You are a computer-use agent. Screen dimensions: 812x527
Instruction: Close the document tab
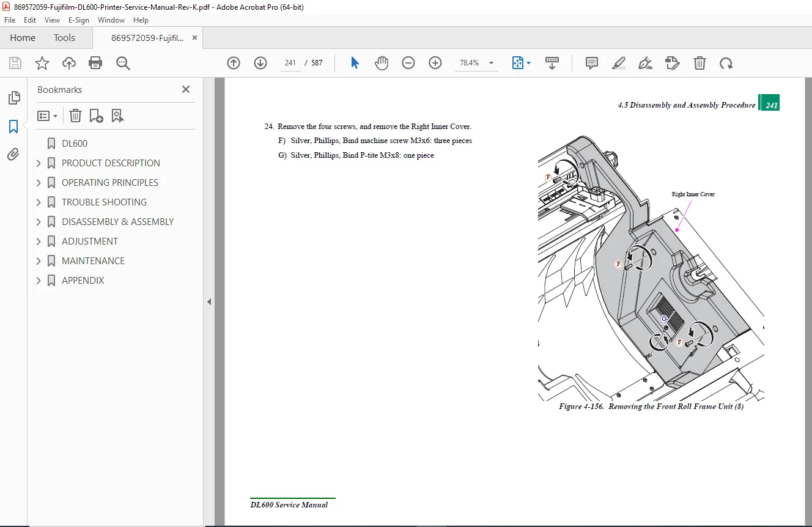[x=194, y=38]
